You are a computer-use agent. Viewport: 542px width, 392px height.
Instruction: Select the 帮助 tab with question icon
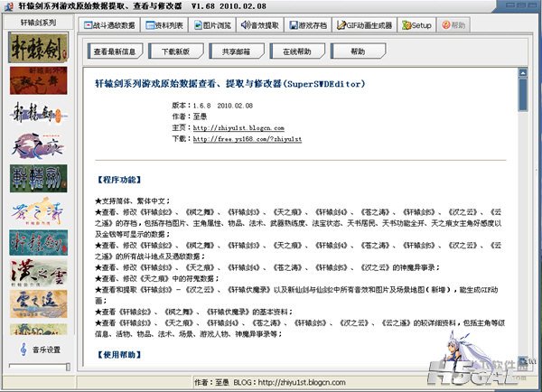pos(453,25)
